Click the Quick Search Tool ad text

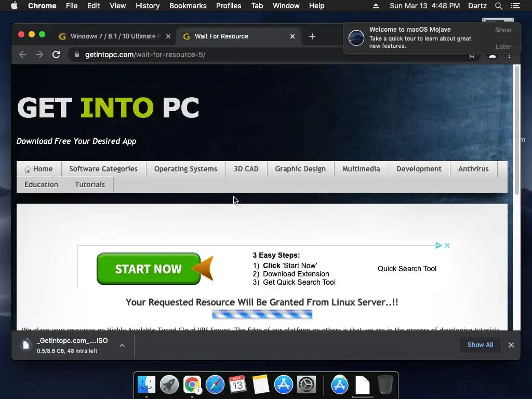[407, 269]
